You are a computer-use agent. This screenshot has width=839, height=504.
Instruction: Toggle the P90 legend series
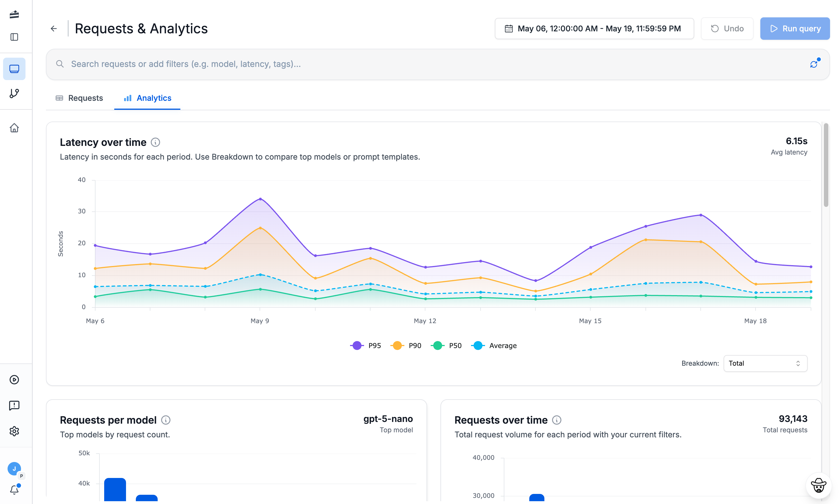point(406,346)
